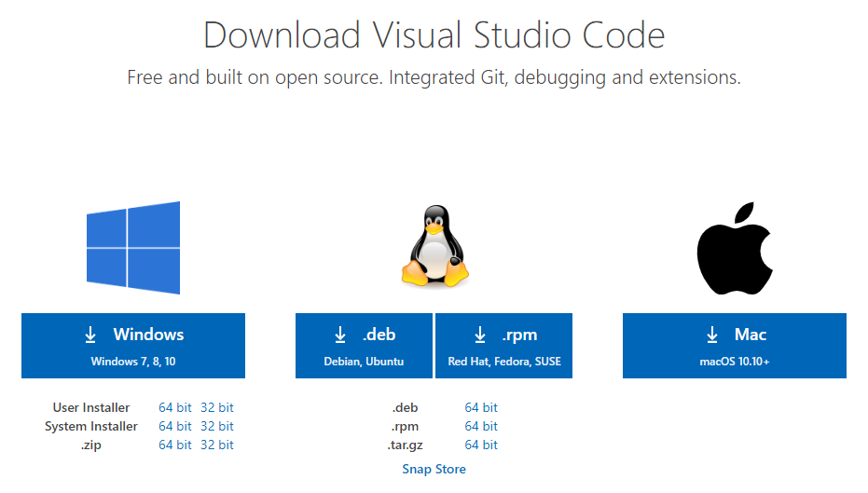Get the Windows .zip 32 bit download
The image size is (868, 493).
(217, 445)
